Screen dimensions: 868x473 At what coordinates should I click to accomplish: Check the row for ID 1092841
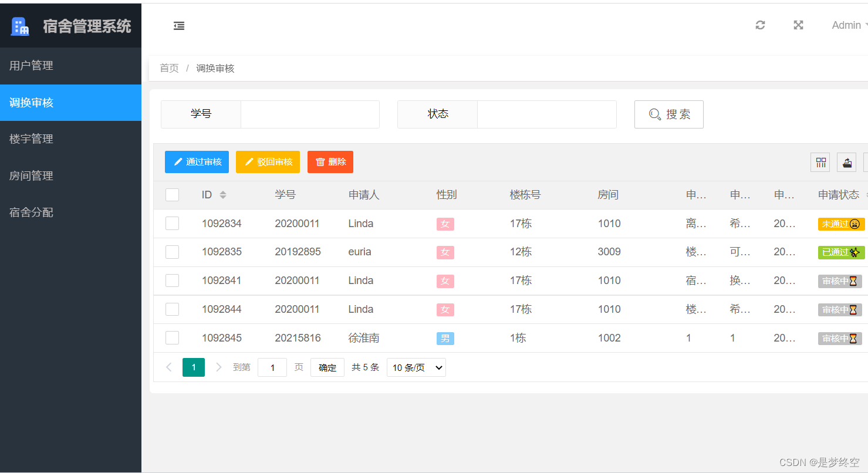point(172,281)
